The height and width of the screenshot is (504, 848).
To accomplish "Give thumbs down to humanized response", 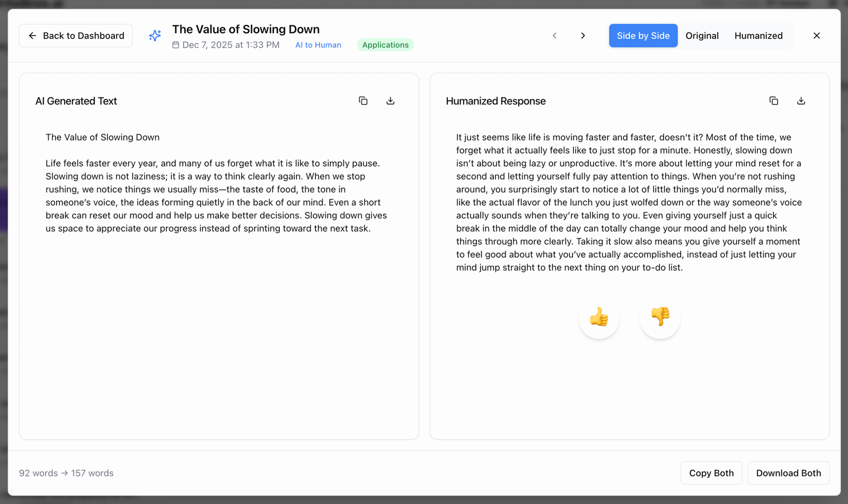I will [x=660, y=317].
